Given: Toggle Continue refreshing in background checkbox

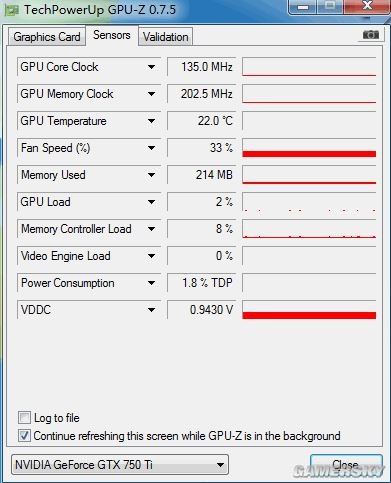Looking at the screenshot, I should [24, 436].
